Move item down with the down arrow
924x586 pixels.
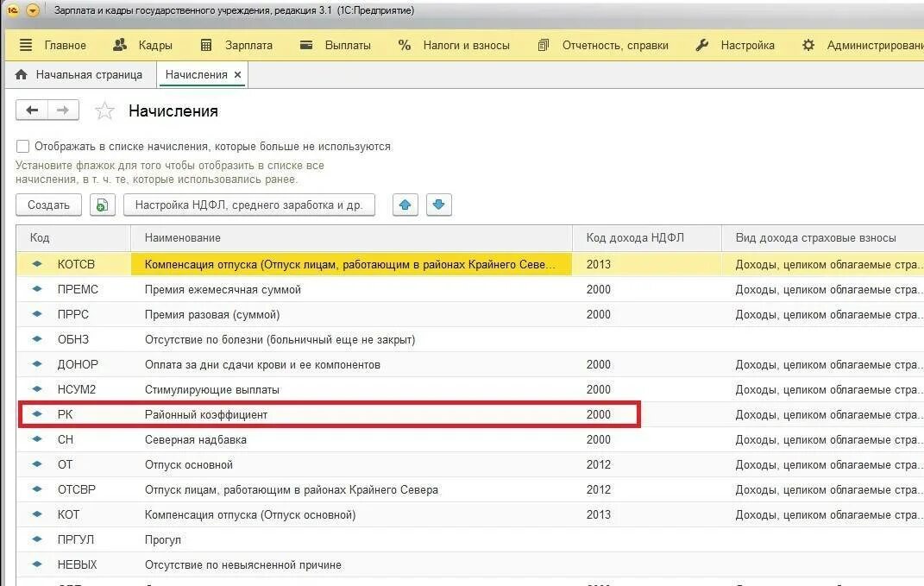click(x=438, y=205)
